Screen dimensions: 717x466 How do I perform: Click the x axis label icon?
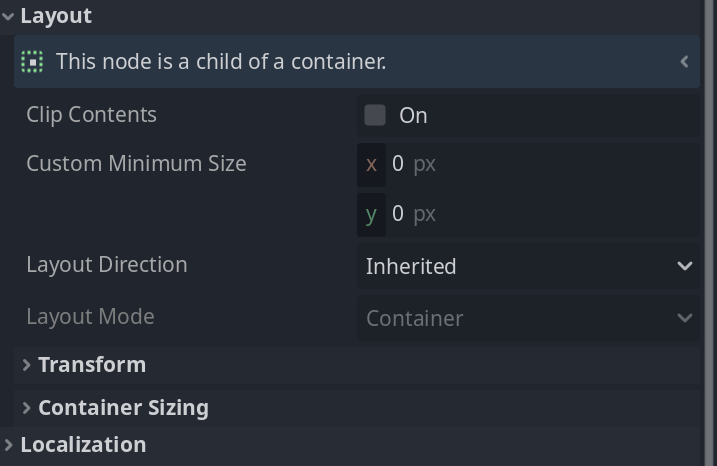click(371, 164)
